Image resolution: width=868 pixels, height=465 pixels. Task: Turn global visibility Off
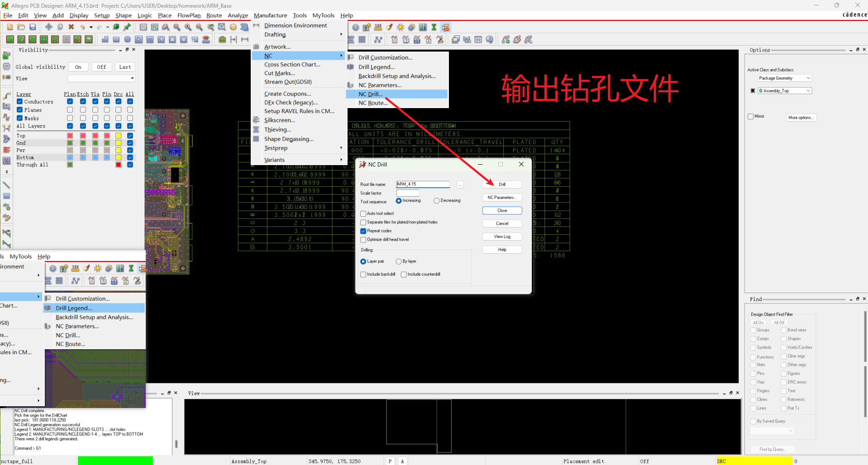pyautogui.click(x=101, y=67)
